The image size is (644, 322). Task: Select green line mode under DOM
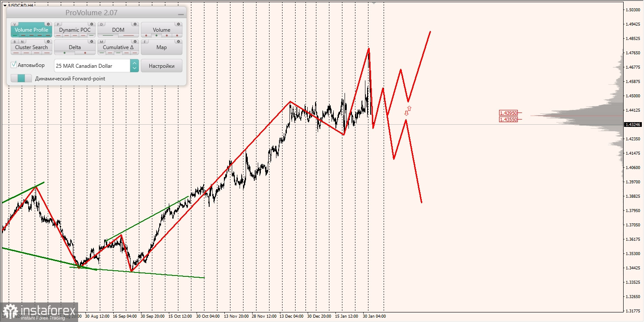[108, 36]
